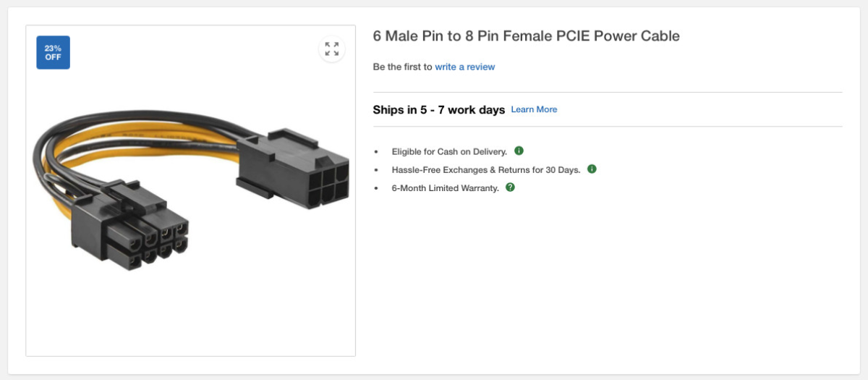Click the 23% OFF discount badge
The height and width of the screenshot is (380, 868).
tap(53, 53)
